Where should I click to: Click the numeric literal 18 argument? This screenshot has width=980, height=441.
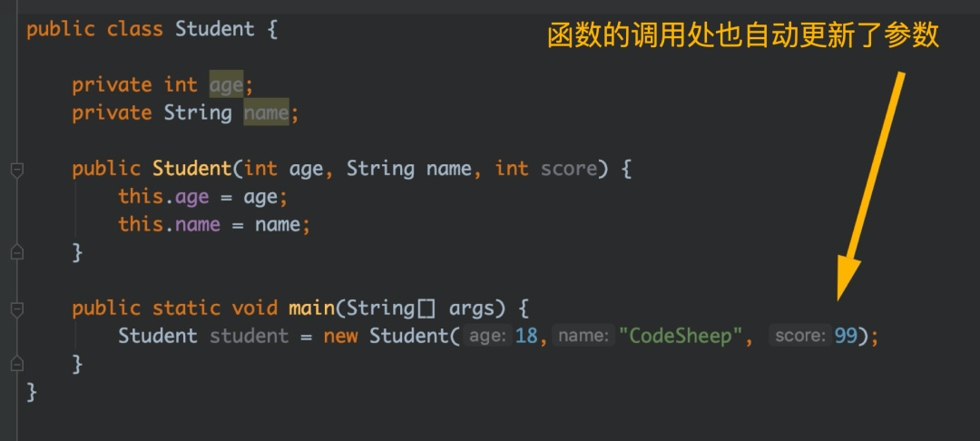[x=526, y=336]
